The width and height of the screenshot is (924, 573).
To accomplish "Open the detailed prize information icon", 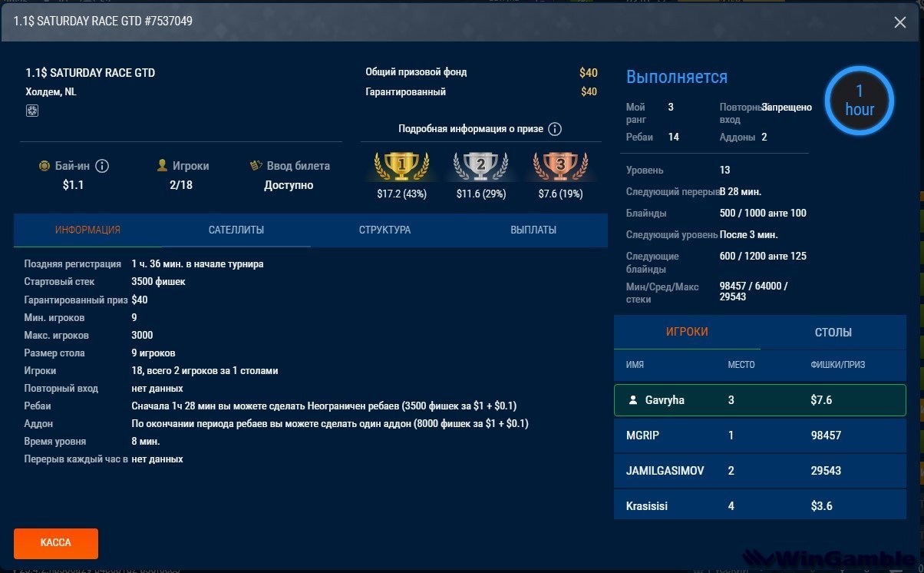I will [x=556, y=129].
